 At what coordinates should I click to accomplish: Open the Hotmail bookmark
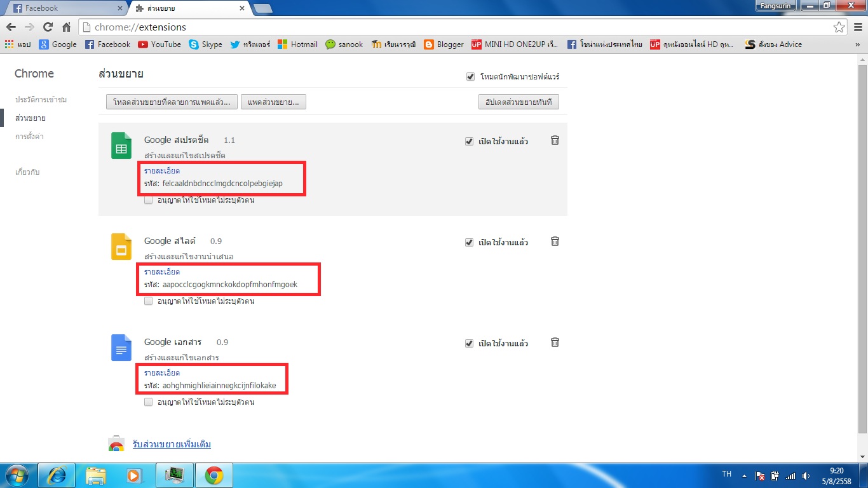(298, 44)
